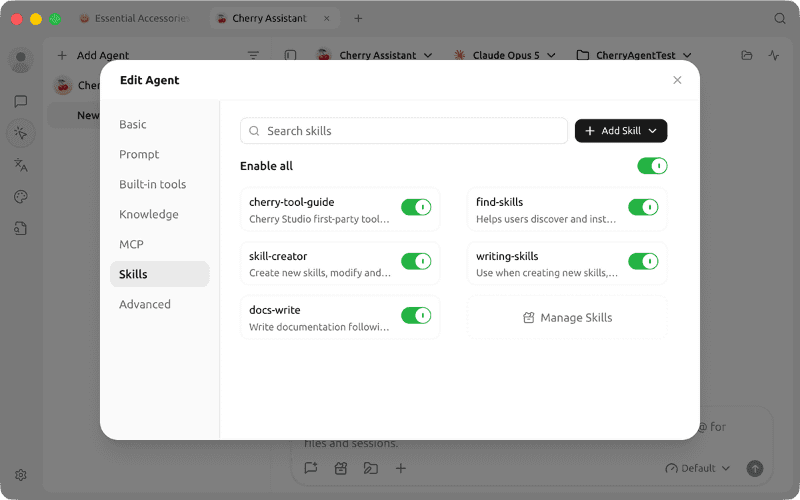Click the new session chat-plus icon
Screen dimensions: 800x500
click(311, 468)
